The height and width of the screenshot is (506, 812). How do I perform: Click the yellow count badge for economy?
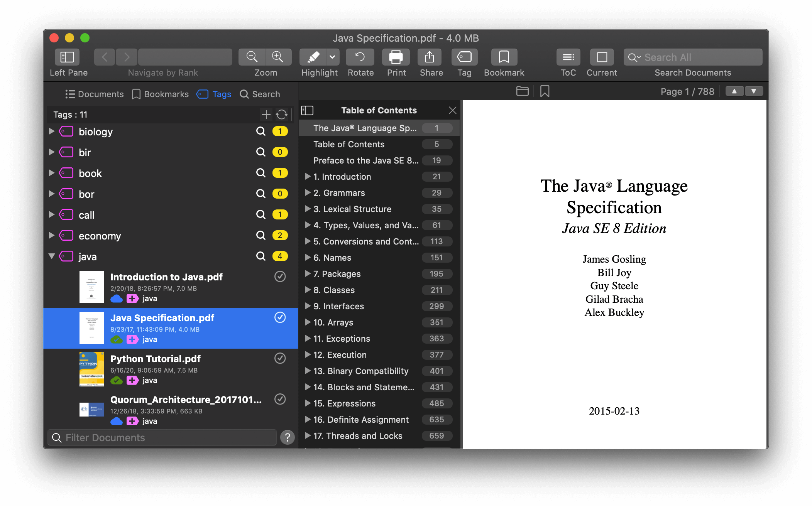[280, 236]
